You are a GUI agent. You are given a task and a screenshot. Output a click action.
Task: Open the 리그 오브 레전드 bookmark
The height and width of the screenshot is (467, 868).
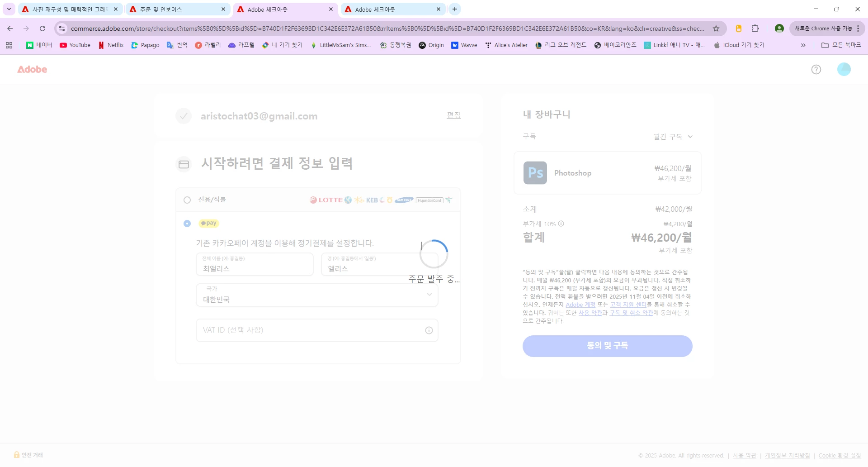click(x=561, y=45)
